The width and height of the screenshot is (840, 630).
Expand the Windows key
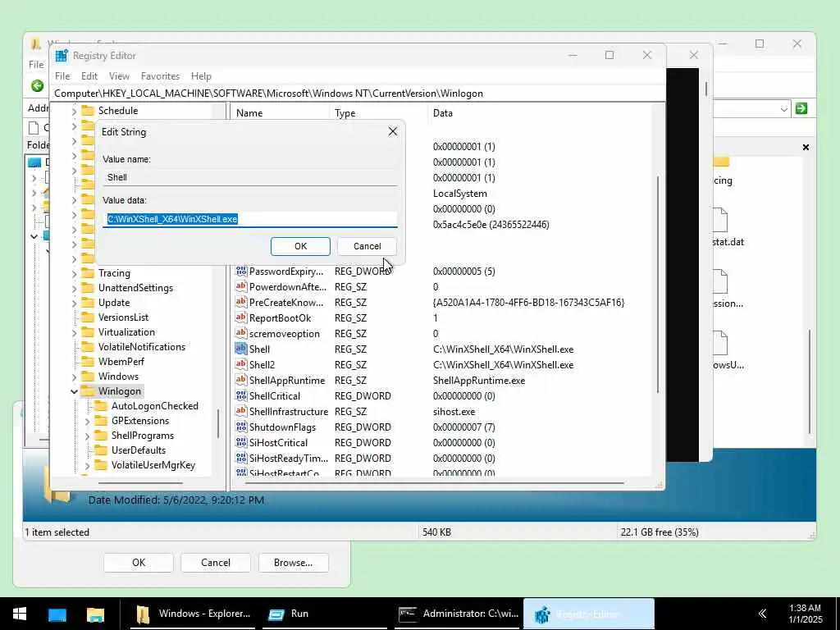tap(74, 377)
